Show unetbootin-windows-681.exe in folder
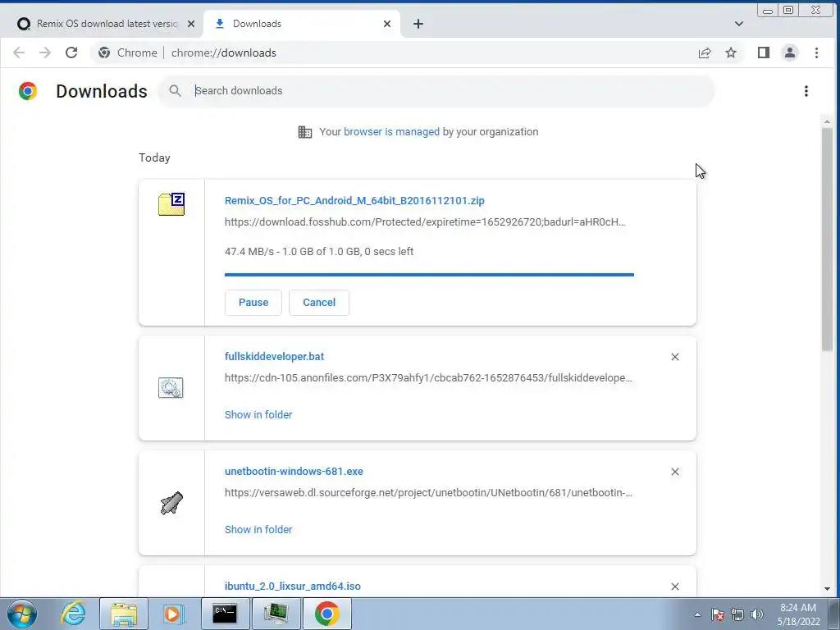Screen dimensions: 840x630 258,529
